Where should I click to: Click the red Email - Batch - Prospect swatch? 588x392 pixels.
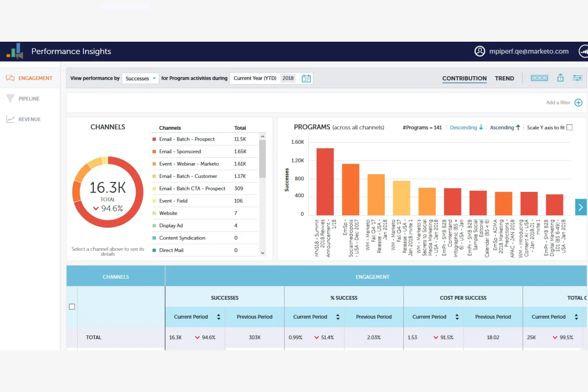click(154, 139)
